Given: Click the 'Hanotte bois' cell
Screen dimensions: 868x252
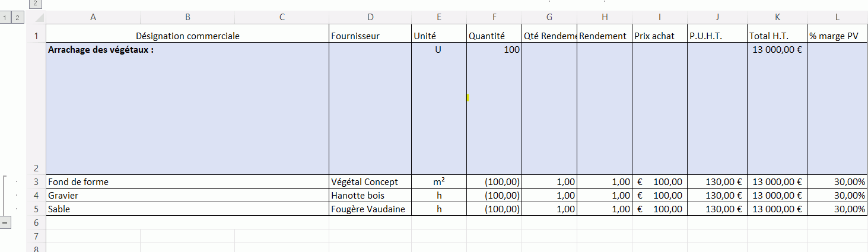Looking at the screenshot, I should coord(370,195).
